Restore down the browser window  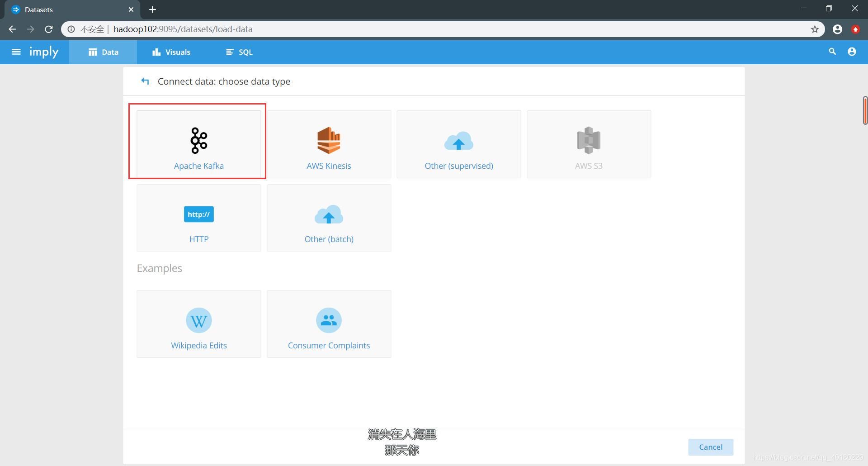tap(829, 9)
